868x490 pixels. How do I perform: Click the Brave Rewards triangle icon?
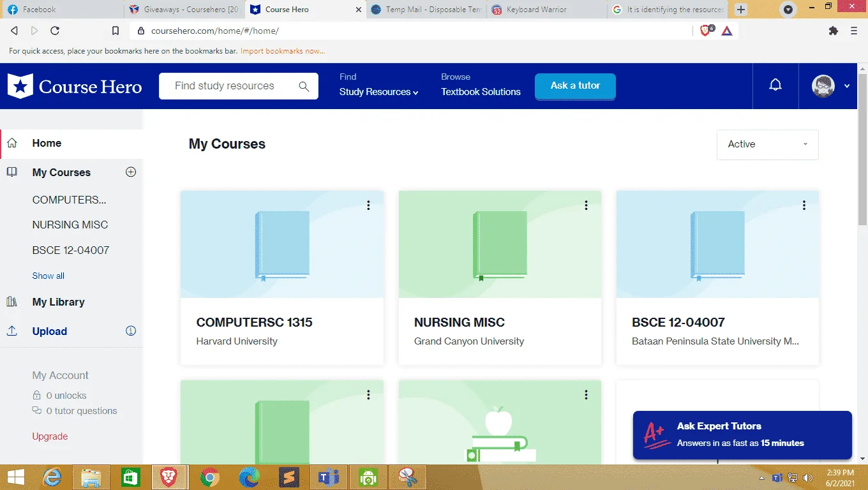[x=727, y=31]
